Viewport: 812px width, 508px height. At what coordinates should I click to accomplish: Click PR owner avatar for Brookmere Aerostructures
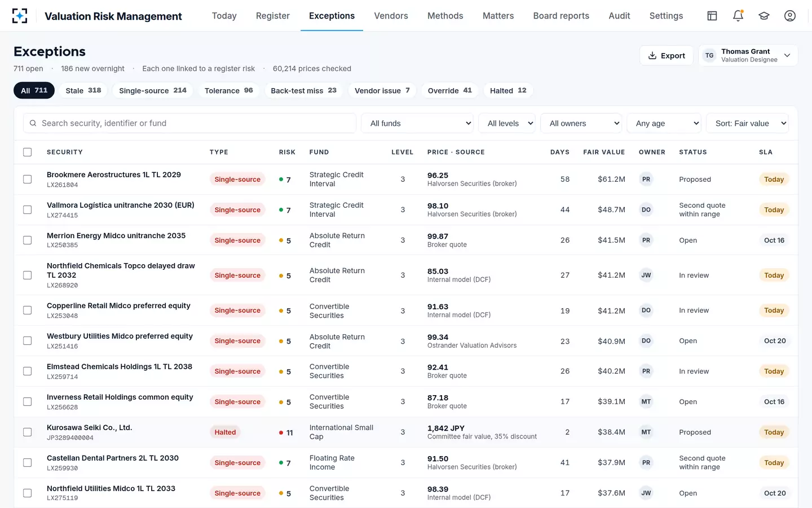point(646,179)
